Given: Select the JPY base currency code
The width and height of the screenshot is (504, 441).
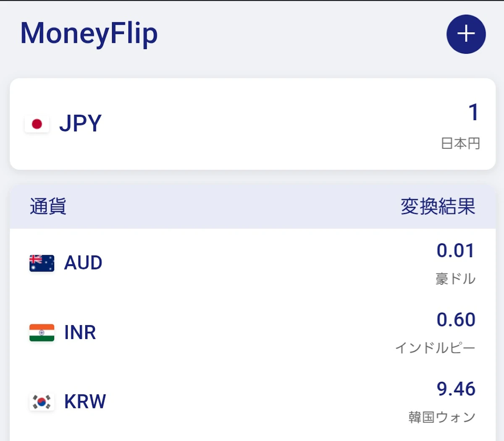Looking at the screenshot, I should [x=81, y=123].
